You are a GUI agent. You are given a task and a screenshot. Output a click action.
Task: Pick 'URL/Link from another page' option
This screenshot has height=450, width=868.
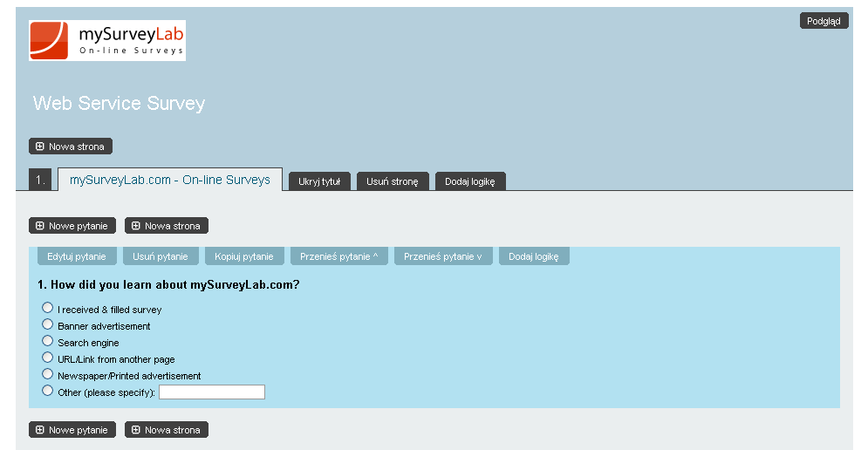(x=48, y=358)
